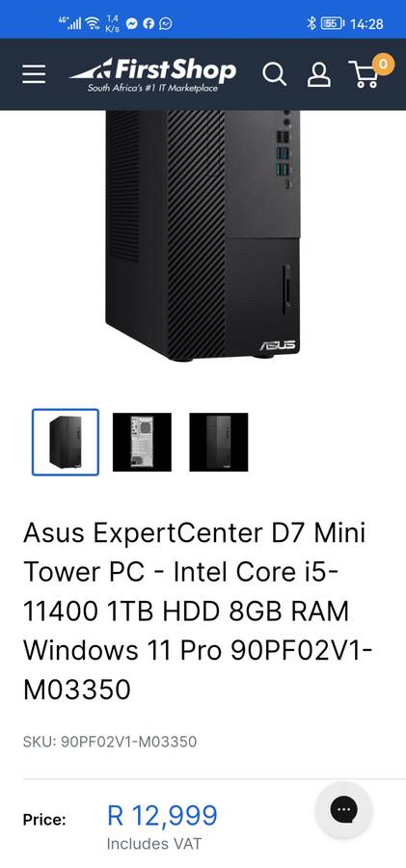
Task: Select the rear view thumbnail
Action: coord(142,443)
